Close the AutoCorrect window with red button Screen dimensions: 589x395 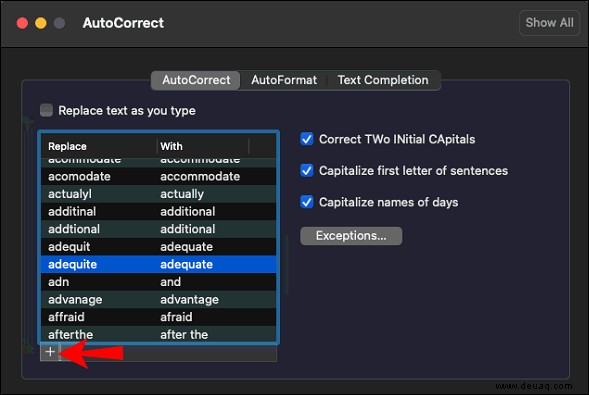[x=22, y=23]
